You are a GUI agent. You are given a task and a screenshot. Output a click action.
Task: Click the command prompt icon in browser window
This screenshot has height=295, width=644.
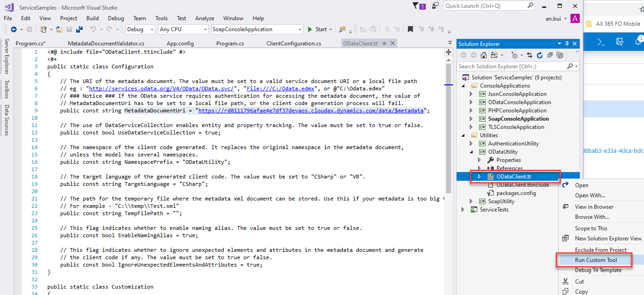pyautogui.click(x=600, y=42)
